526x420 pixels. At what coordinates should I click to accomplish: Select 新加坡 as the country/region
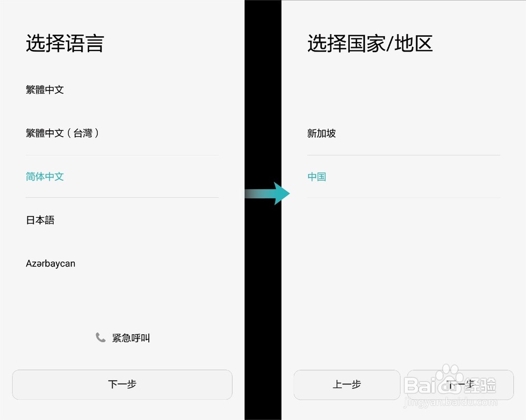(321, 134)
